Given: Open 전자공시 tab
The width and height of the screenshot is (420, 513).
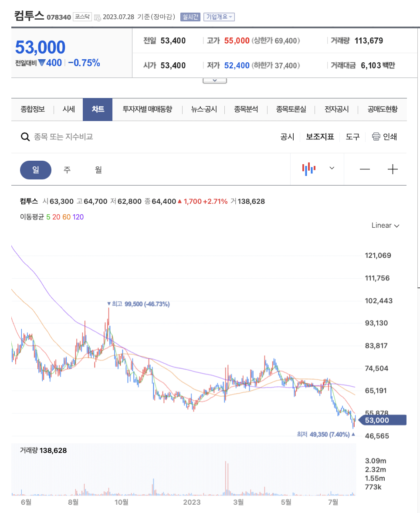Looking at the screenshot, I should [336, 109].
